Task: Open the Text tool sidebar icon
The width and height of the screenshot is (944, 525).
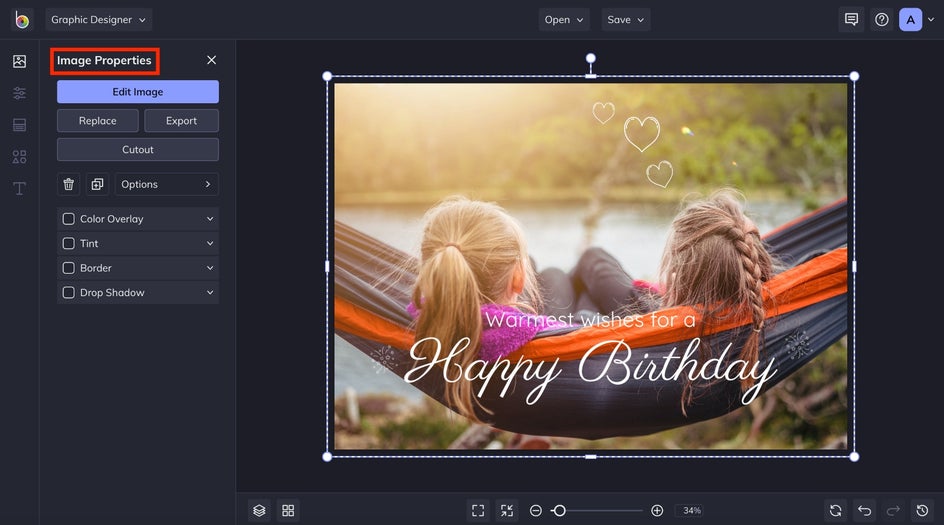Action: (19, 189)
